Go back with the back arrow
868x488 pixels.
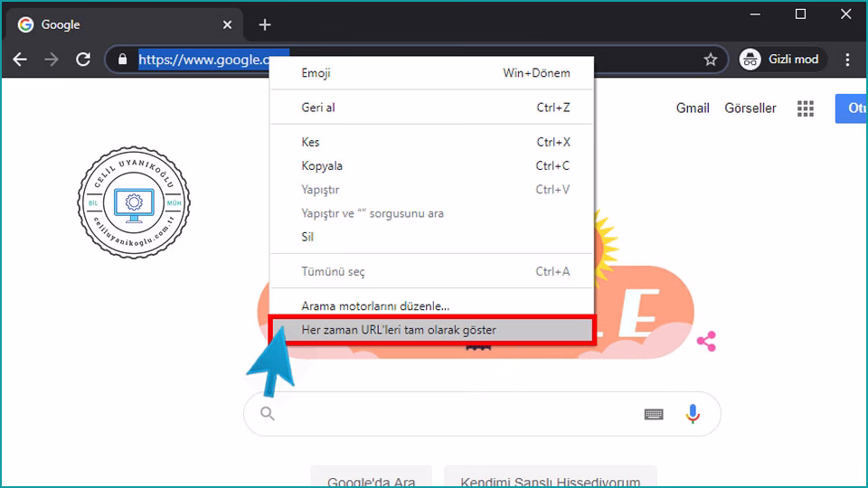(x=20, y=60)
